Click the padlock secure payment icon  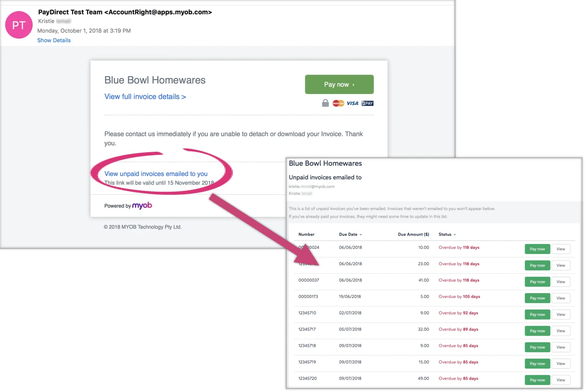(326, 103)
